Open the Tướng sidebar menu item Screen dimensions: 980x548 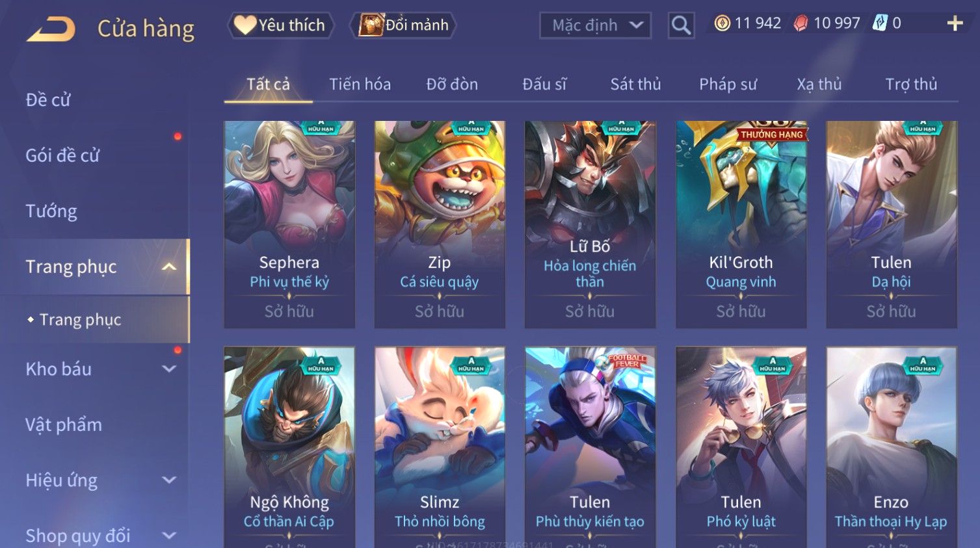click(51, 211)
